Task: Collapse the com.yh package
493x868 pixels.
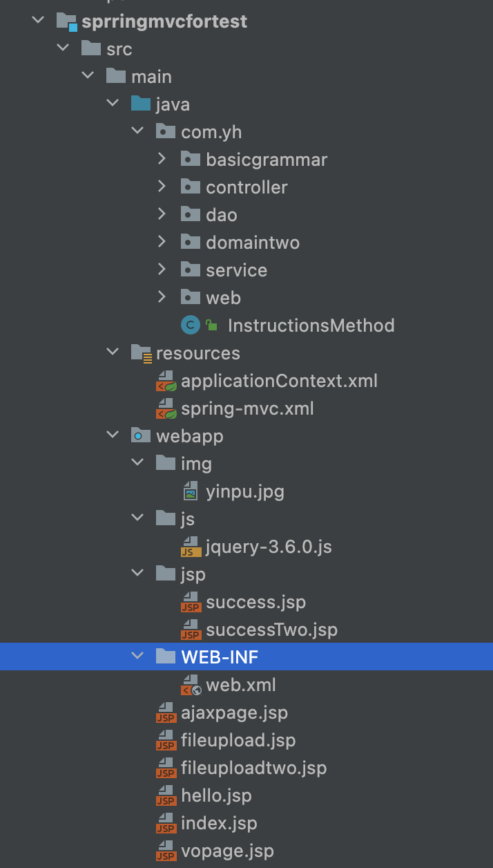Action: click(x=137, y=131)
